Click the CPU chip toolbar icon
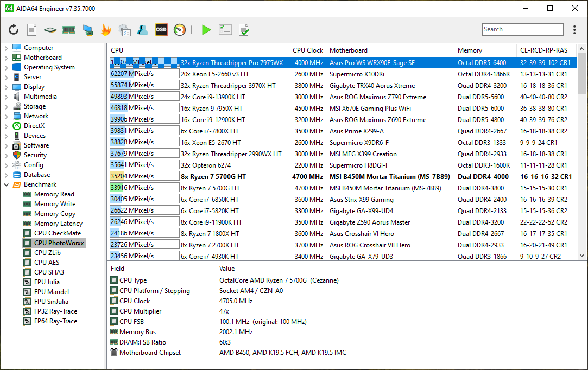 coord(50,30)
